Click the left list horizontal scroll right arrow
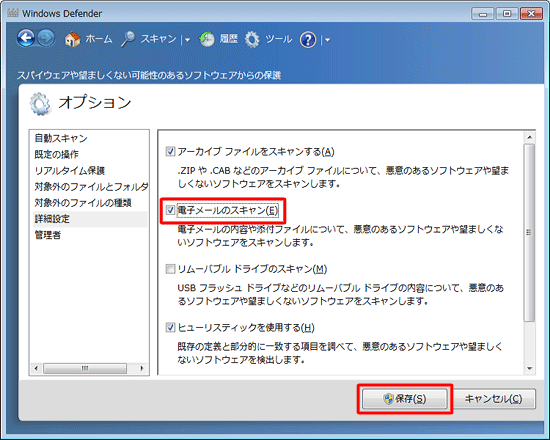Image resolution: width=550 pixels, height=440 pixels. click(142, 368)
